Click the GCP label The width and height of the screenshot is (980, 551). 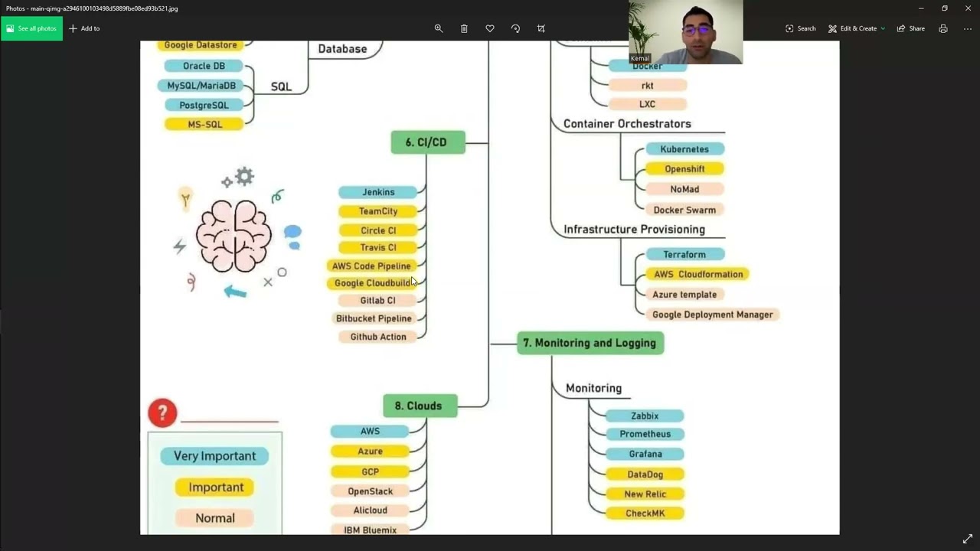[370, 472]
